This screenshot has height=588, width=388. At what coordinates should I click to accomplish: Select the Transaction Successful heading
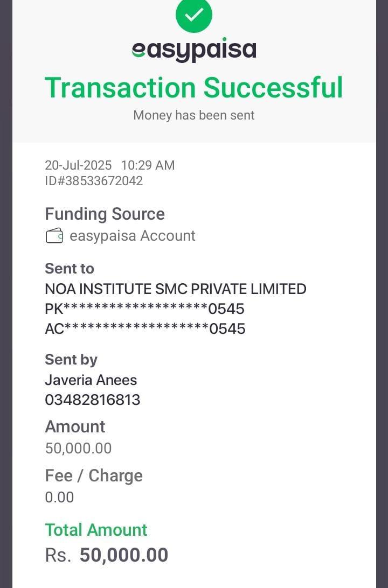(194, 88)
